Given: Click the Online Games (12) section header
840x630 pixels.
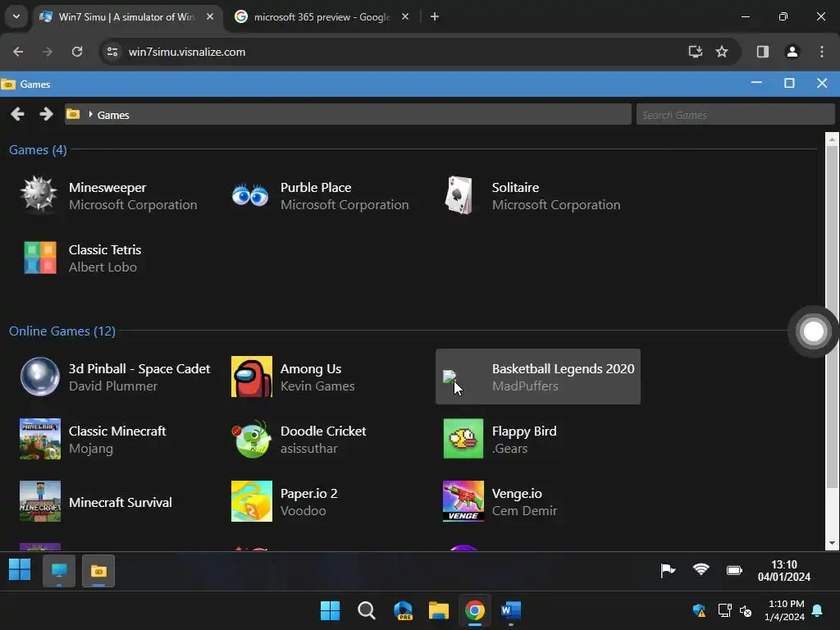Looking at the screenshot, I should pyautogui.click(x=62, y=331).
